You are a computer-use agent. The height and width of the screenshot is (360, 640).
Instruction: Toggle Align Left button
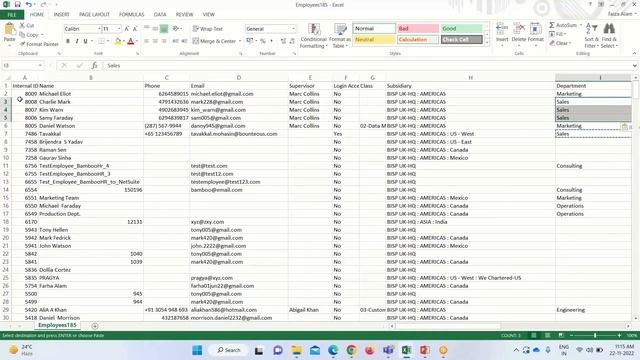pos(146,41)
